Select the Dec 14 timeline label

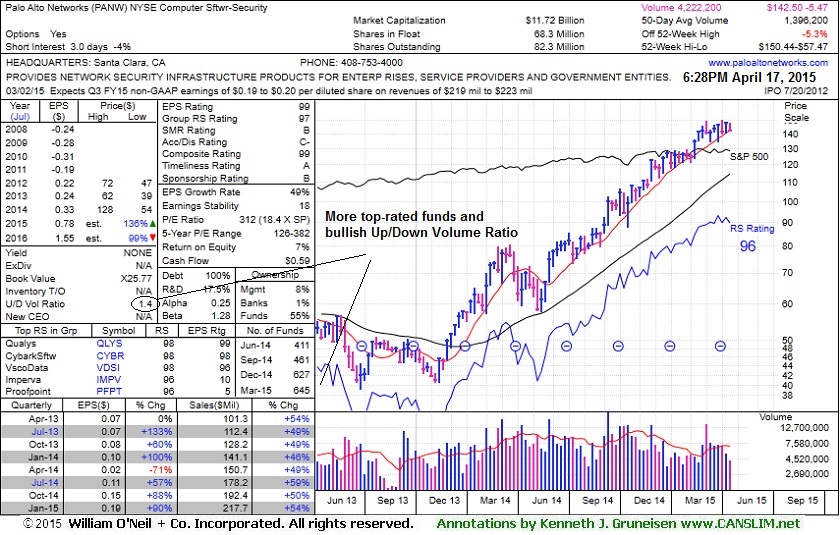(649, 500)
